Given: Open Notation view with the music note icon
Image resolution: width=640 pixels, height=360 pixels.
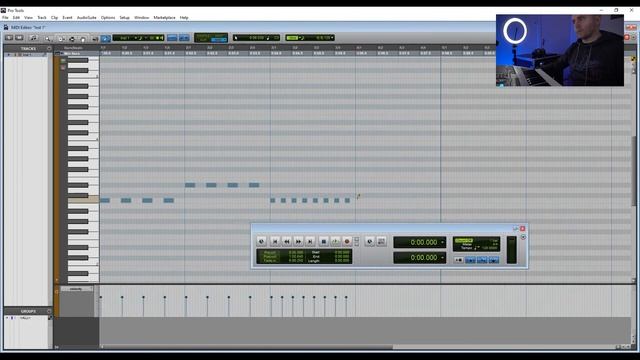Looking at the screenshot, I should point(34,38).
